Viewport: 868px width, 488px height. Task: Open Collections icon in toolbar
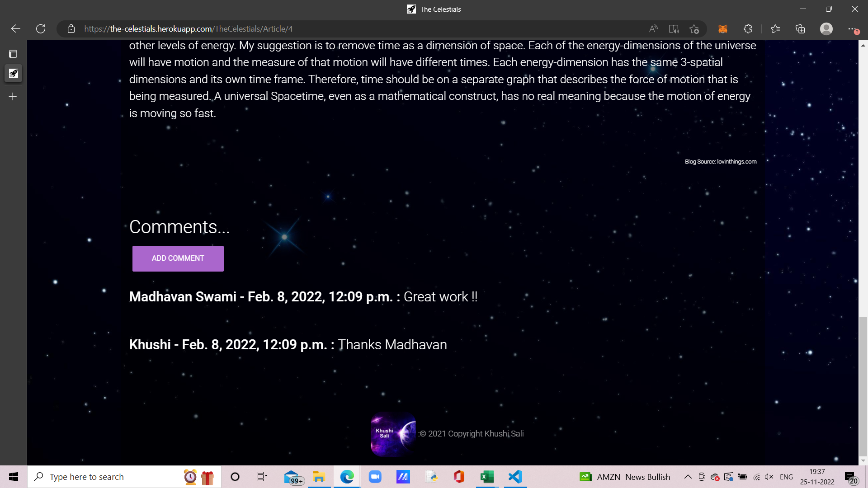click(800, 29)
